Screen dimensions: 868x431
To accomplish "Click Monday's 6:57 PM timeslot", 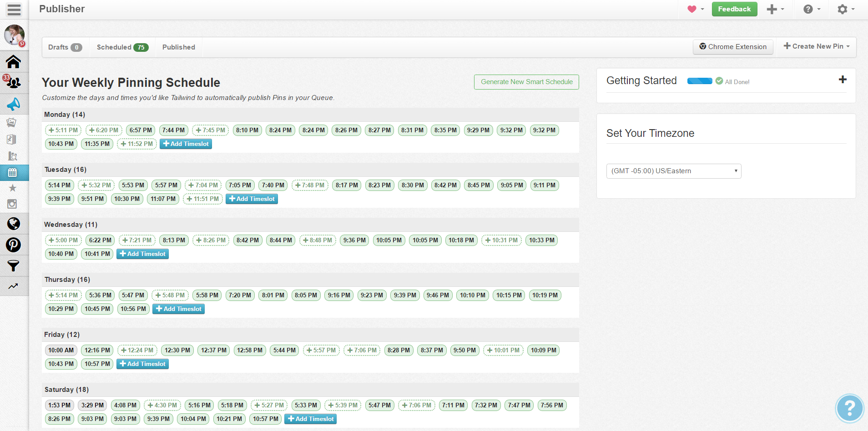I will [141, 130].
